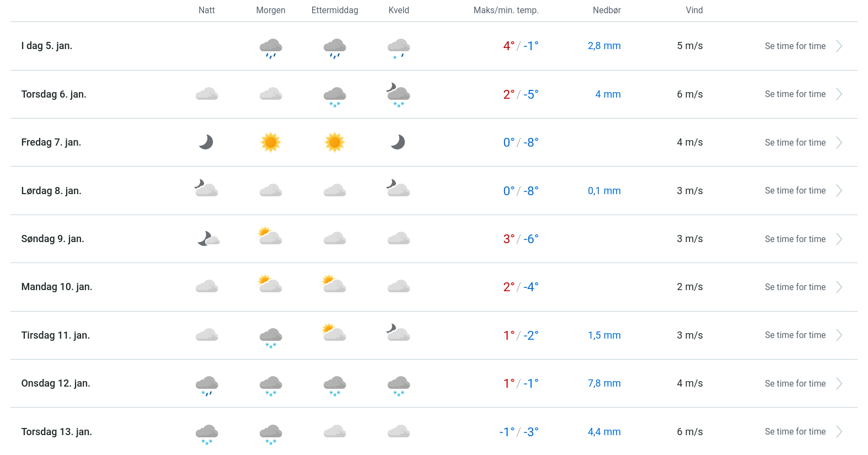This screenshot has width=868, height=455.
Task: Click the sleet icon for today's evening
Action: [399, 47]
